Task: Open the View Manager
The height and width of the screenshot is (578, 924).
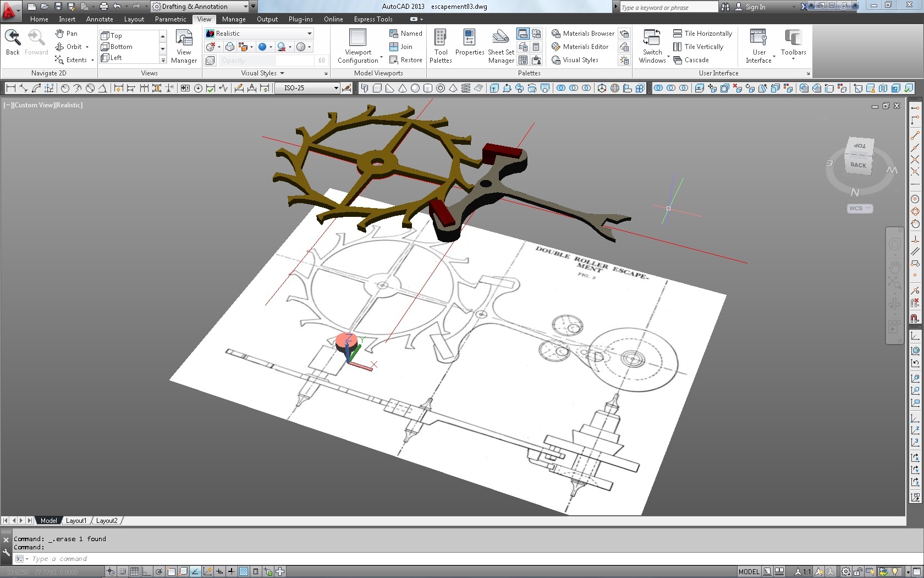Action: (184, 47)
